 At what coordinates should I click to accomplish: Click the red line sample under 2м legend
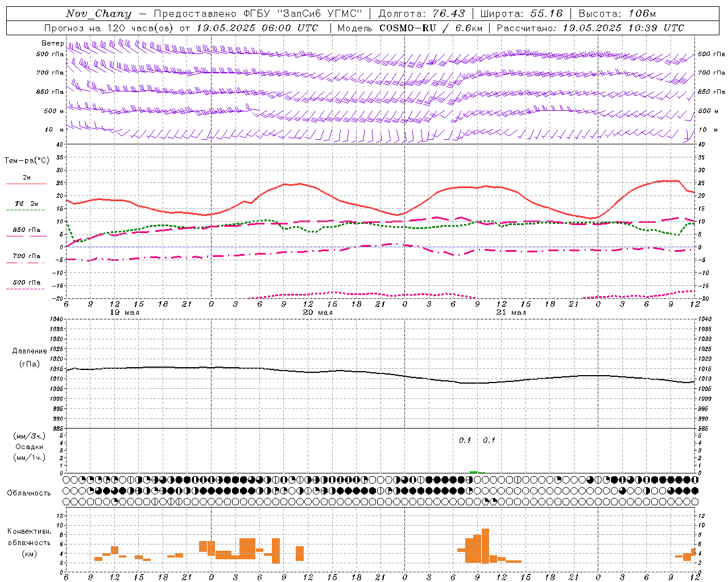coord(26,184)
